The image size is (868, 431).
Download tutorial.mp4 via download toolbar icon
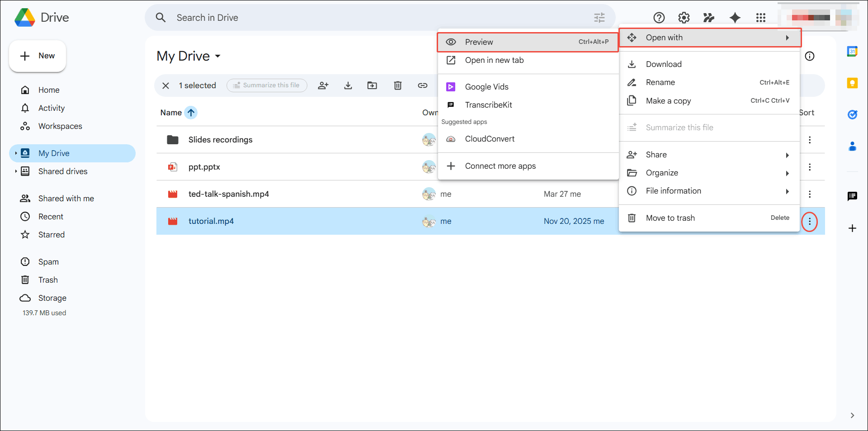pos(348,85)
